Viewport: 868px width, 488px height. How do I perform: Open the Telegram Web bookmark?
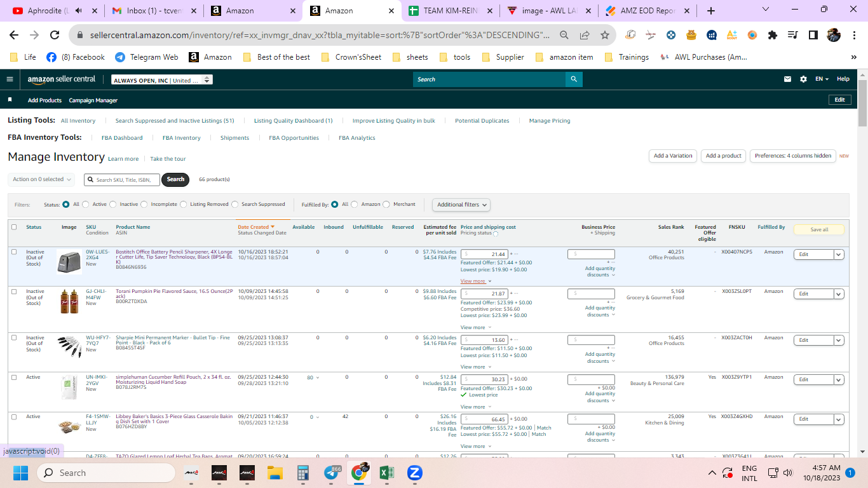[x=147, y=57]
